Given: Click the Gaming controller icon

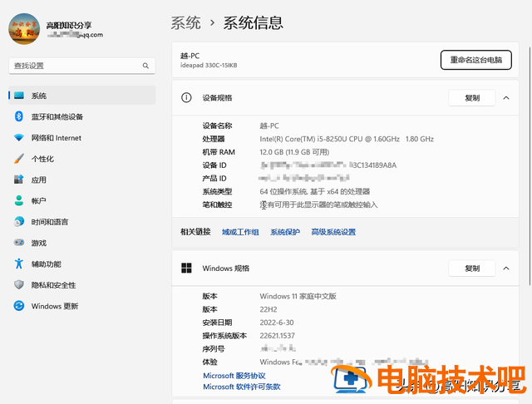Looking at the screenshot, I should pyautogui.click(x=19, y=242).
